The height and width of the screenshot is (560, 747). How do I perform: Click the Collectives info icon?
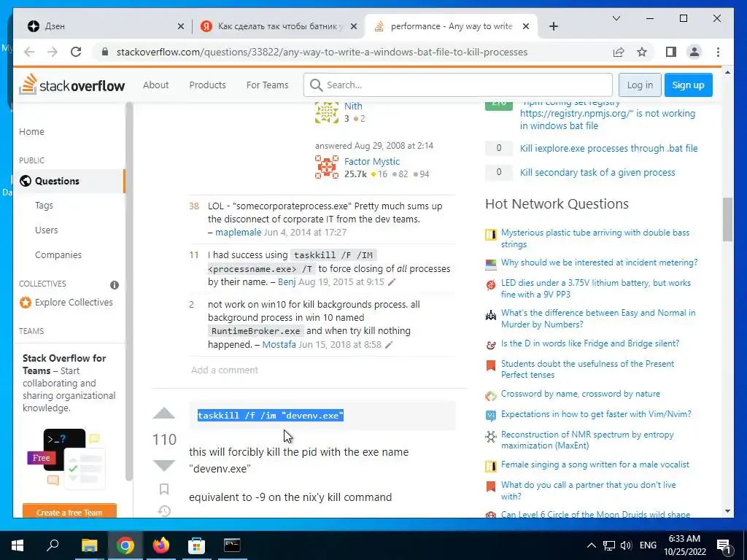(x=115, y=285)
